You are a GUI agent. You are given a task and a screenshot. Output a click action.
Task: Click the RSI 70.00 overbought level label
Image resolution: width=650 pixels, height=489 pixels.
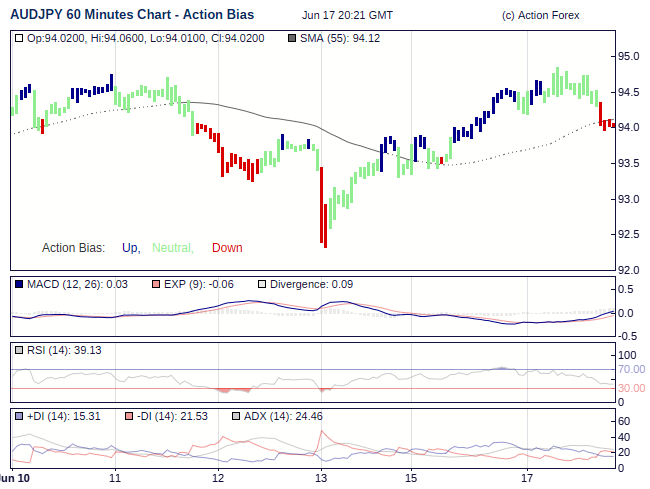631,370
